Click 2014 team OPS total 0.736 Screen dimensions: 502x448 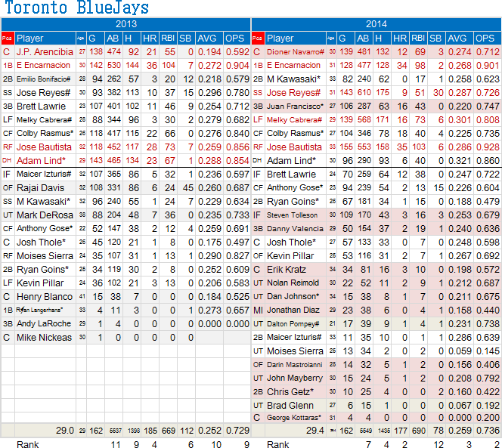click(x=488, y=431)
